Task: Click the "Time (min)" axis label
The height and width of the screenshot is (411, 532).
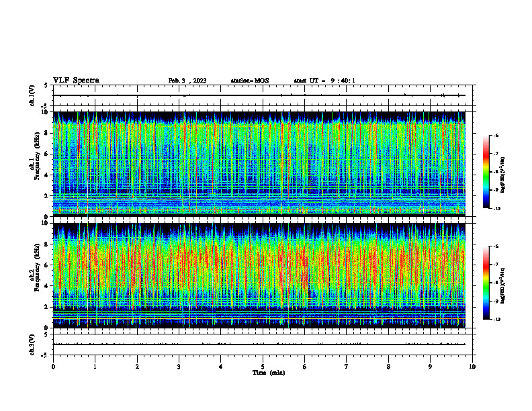Action: (x=269, y=373)
